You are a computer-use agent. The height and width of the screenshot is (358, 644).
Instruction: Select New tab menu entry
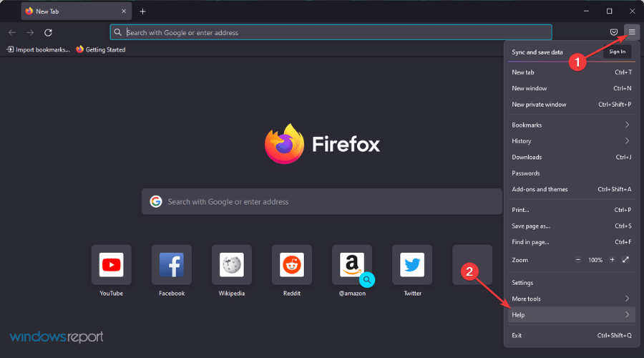click(x=571, y=72)
